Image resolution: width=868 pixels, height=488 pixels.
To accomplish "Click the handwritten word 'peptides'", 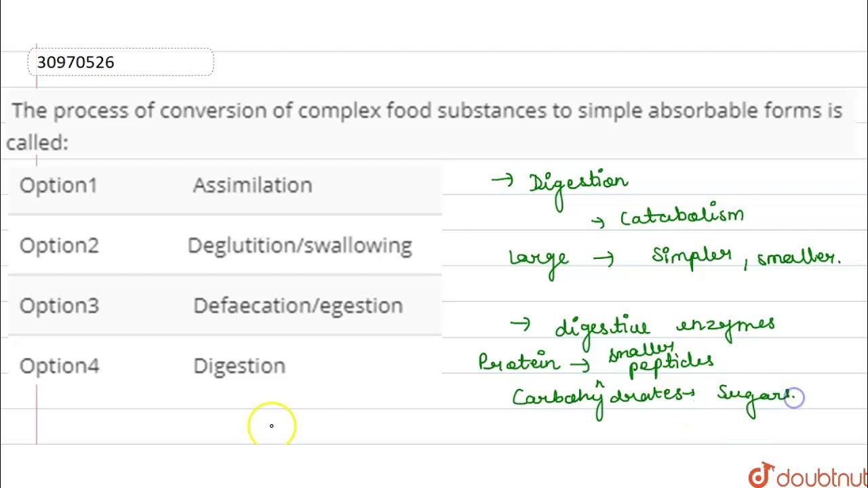I will tap(671, 366).
